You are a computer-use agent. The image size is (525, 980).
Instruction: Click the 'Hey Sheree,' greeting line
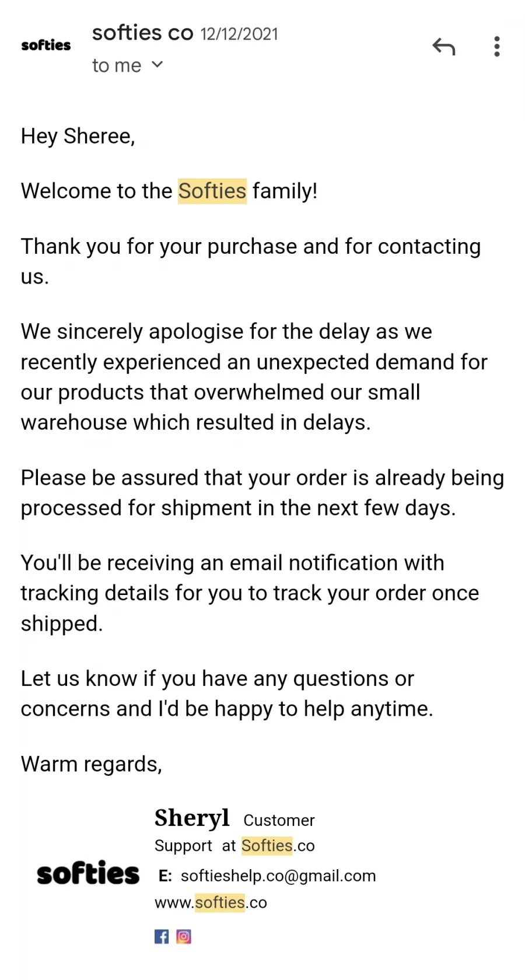(x=78, y=136)
